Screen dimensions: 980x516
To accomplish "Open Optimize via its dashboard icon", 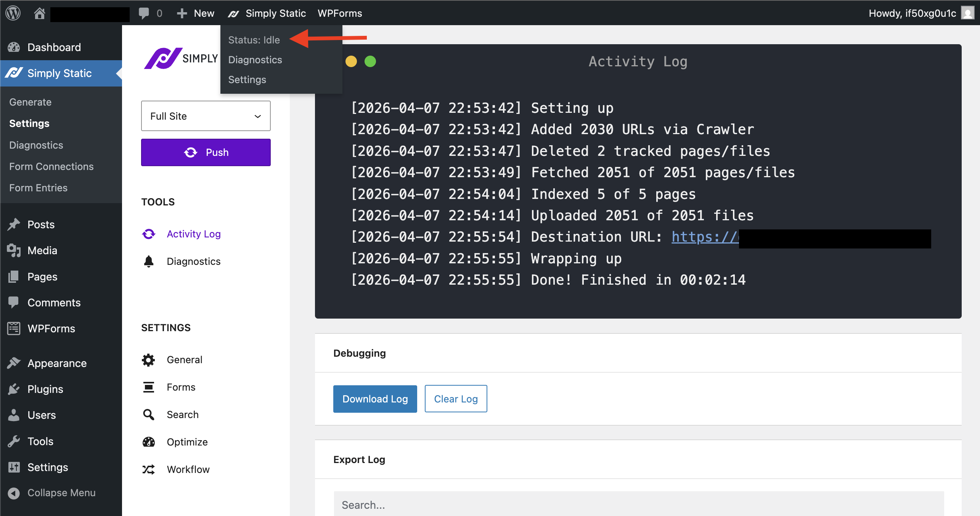I will (x=148, y=442).
